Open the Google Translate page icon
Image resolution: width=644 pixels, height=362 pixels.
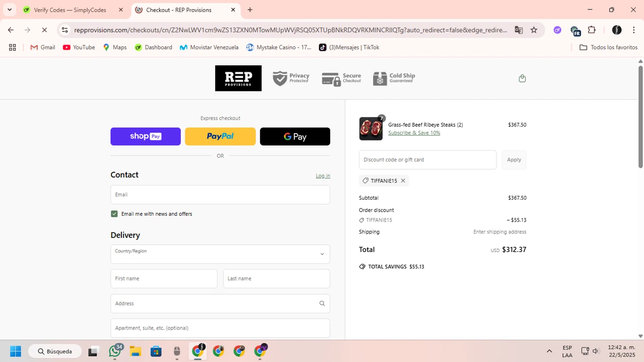(x=519, y=30)
